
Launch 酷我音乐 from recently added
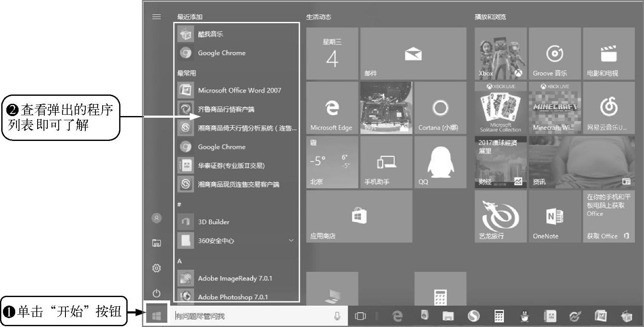(x=236, y=34)
